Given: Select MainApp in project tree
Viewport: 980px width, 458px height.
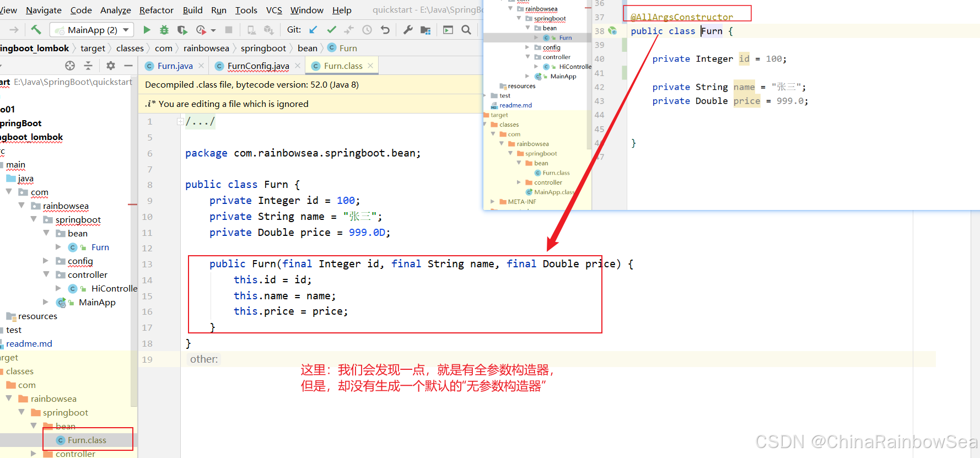Looking at the screenshot, I should [x=97, y=302].
